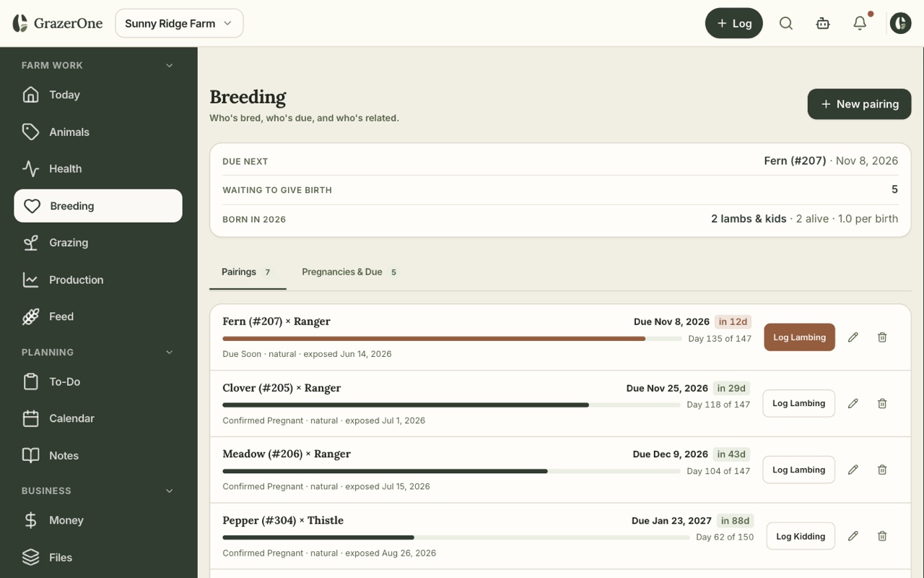Image resolution: width=924 pixels, height=578 pixels.
Task: Click the Pepper (#304) gestation progress bar
Action: (456, 538)
